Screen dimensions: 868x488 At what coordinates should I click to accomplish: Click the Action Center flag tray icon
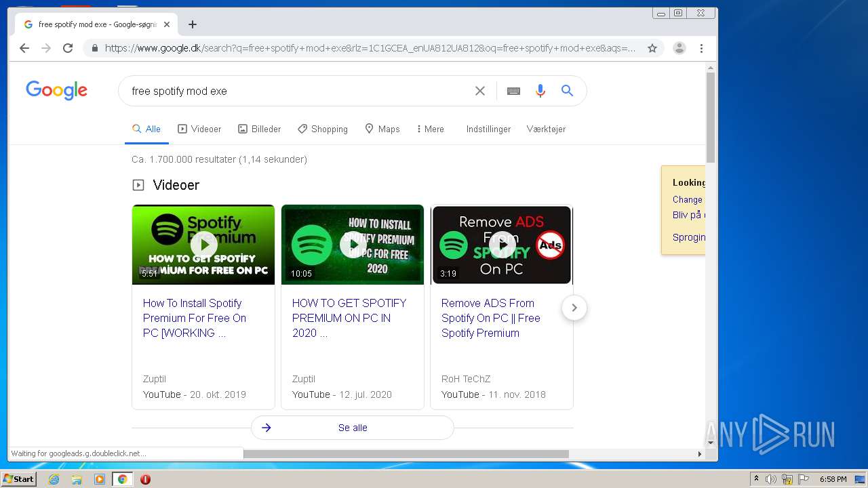click(x=804, y=479)
